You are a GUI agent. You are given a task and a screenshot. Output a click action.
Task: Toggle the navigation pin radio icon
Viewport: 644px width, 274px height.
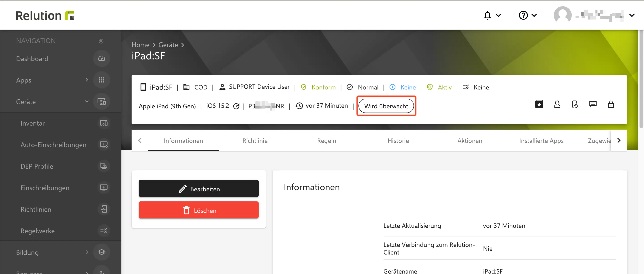pyautogui.click(x=101, y=41)
